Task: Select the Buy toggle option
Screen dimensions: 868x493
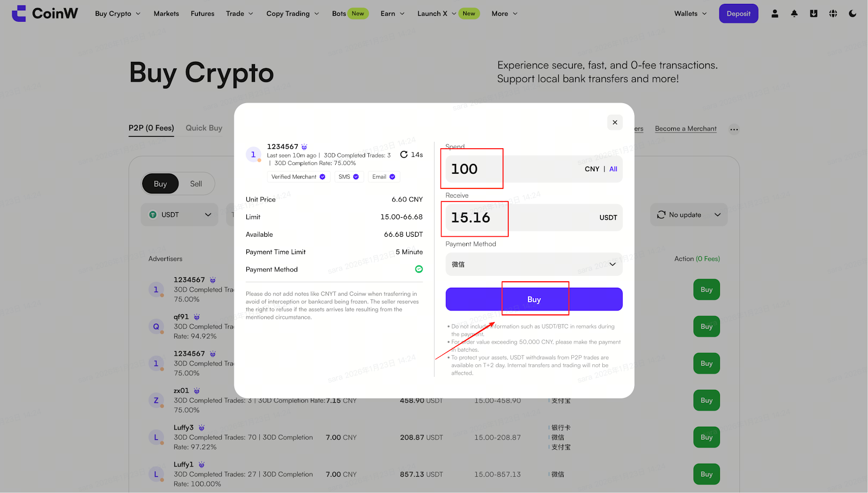Action: pyautogui.click(x=160, y=184)
